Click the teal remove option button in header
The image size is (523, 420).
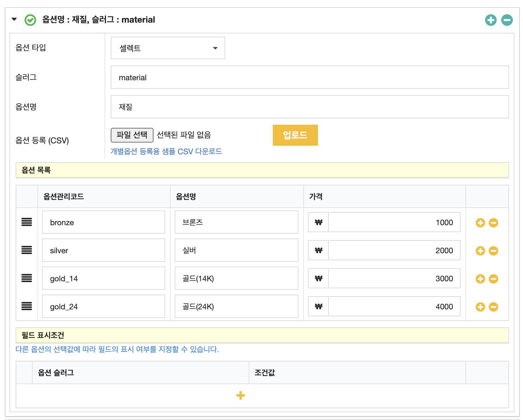coord(507,20)
